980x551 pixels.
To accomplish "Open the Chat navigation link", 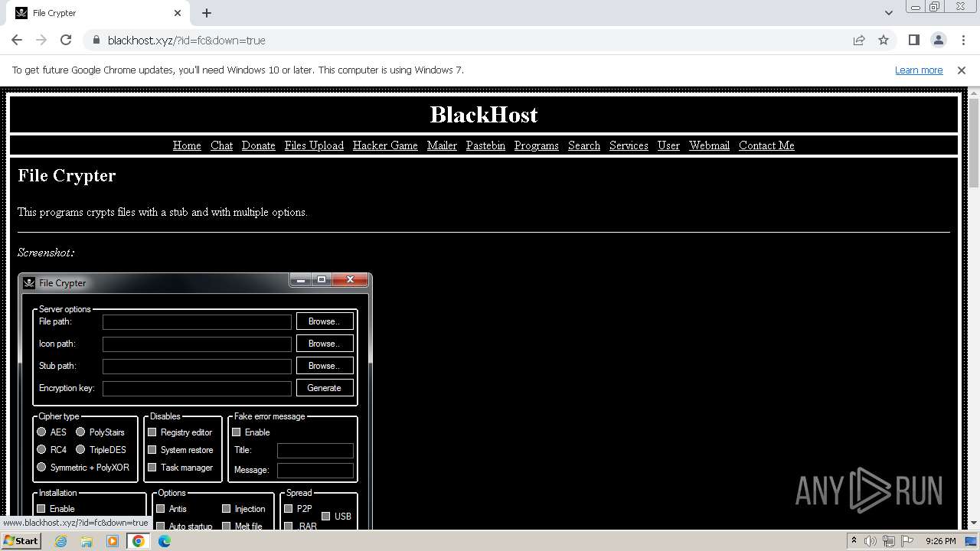I will point(221,145).
